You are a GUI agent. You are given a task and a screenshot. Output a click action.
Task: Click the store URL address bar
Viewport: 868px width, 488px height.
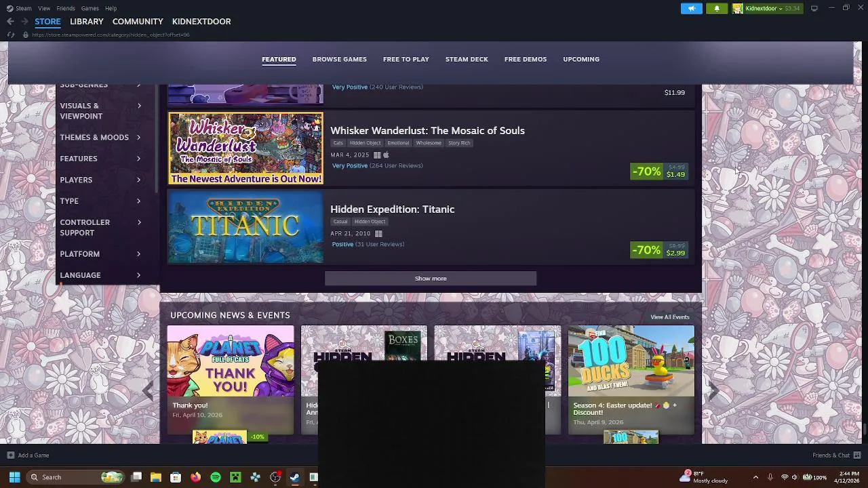(x=111, y=35)
